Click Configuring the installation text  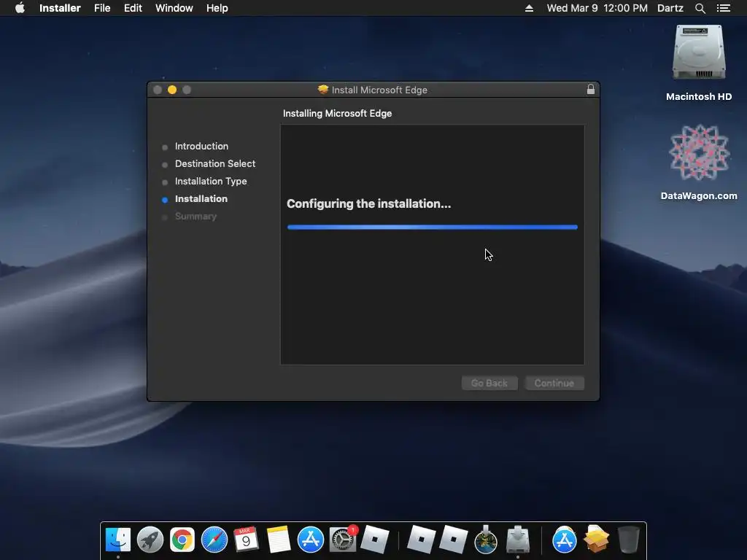(x=368, y=204)
